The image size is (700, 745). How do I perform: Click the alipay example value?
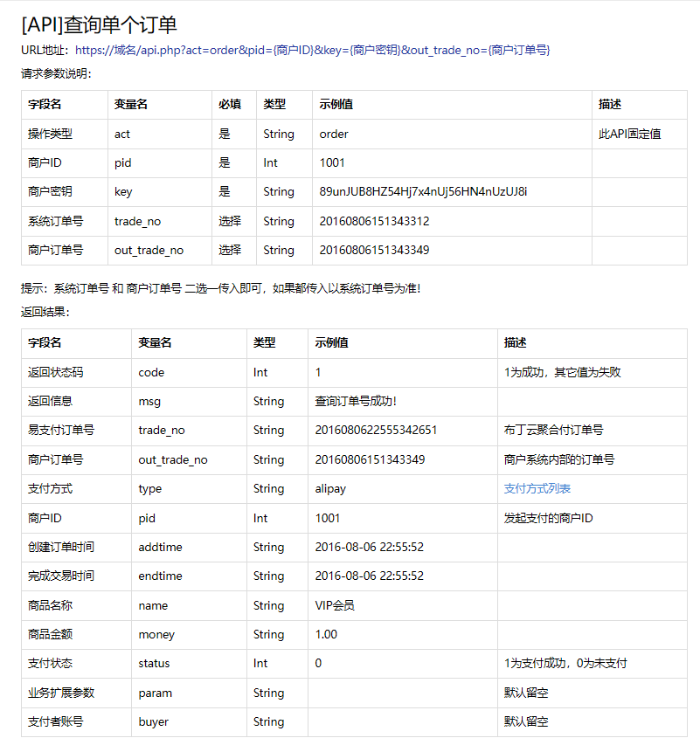tap(330, 488)
